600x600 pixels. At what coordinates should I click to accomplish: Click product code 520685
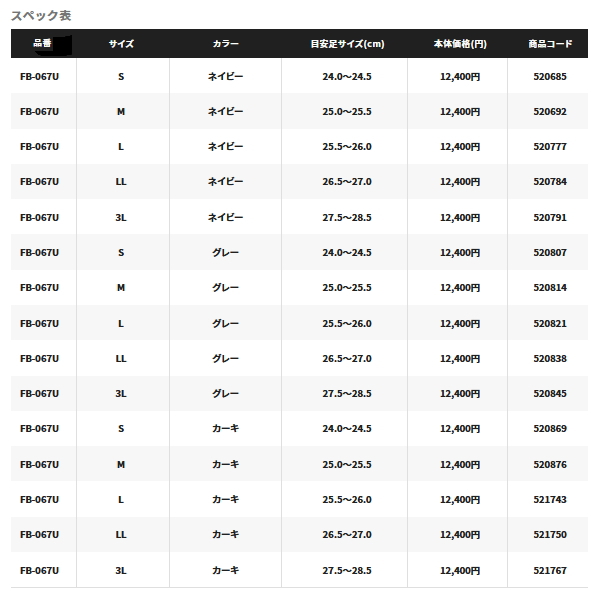tap(550, 77)
